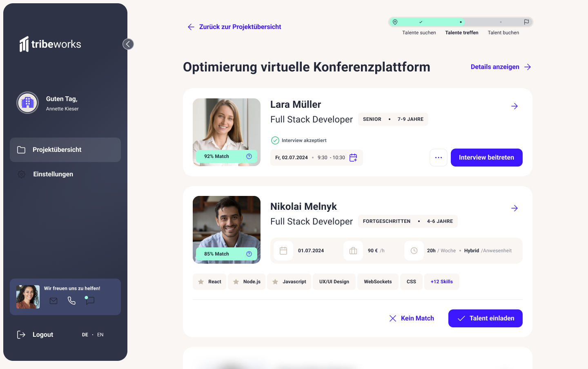The width and height of the screenshot is (588, 369).
Task: Click Talent buchen step on progress bar
Action: point(503,33)
